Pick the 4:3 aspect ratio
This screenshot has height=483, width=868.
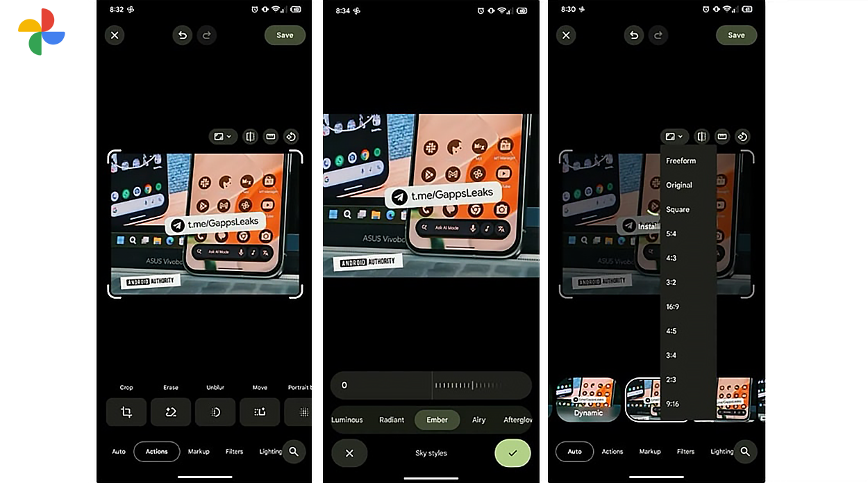click(x=671, y=258)
